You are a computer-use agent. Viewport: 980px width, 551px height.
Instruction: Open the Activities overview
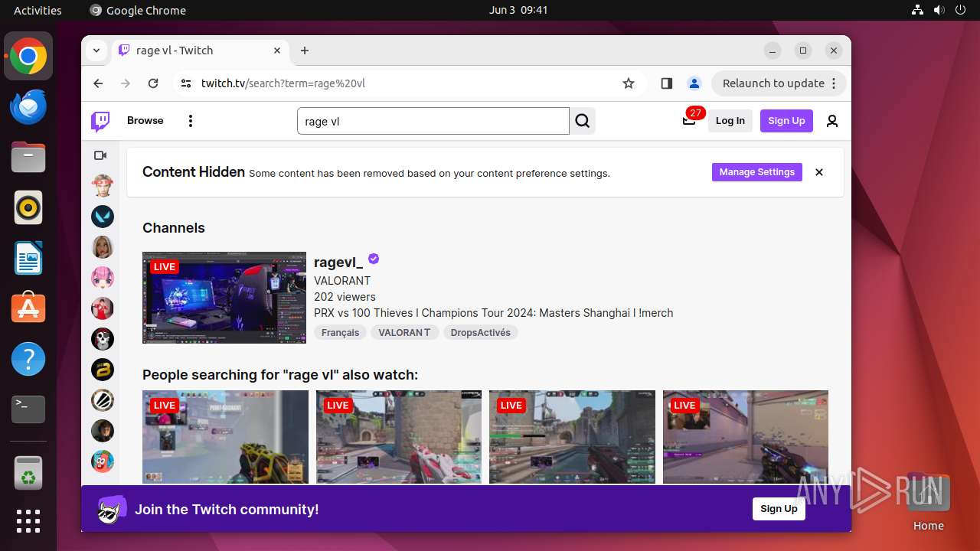(38, 11)
